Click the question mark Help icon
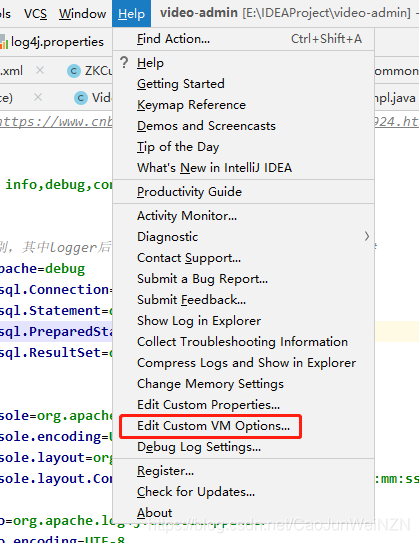419x543 pixels. coord(124,63)
